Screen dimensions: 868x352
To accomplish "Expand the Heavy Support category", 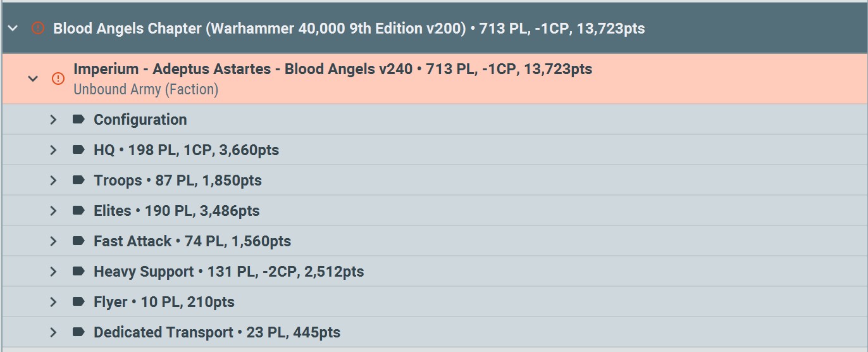I will pos(54,272).
